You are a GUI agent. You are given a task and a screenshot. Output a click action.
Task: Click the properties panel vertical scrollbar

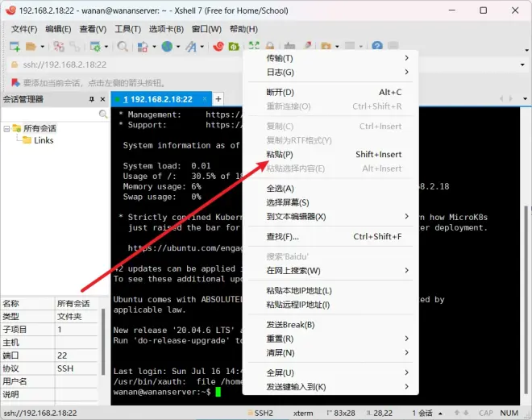tap(103, 341)
